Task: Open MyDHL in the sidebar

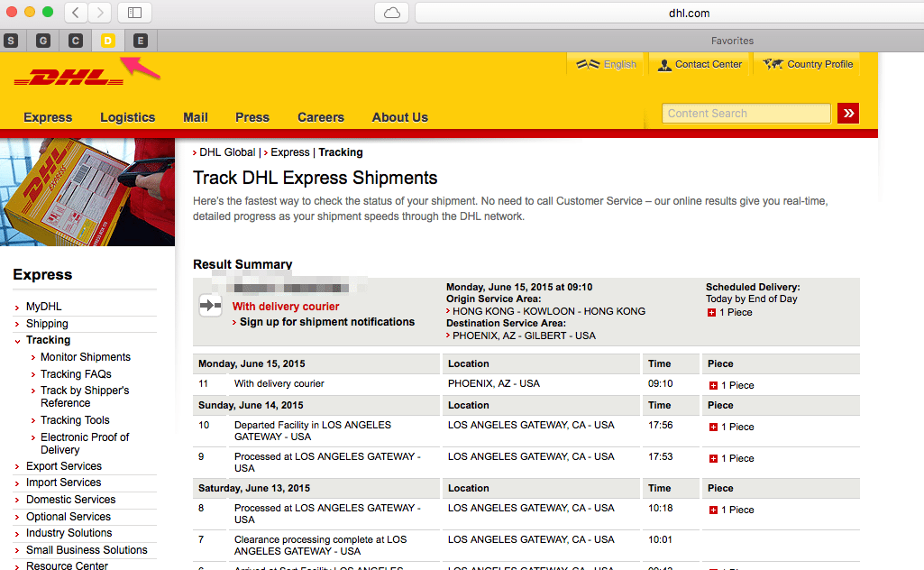Action: pyautogui.click(x=43, y=307)
